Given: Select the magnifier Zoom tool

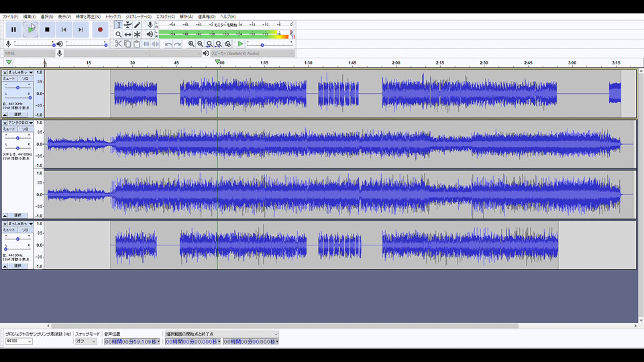Looking at the screenshot, I should click(x=119, y=34).
